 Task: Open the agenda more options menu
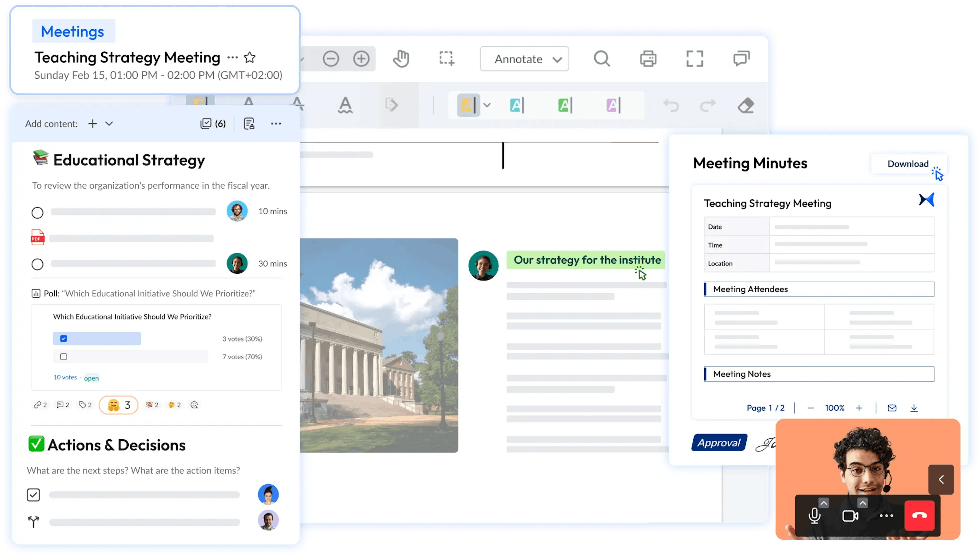coord(276,123)
